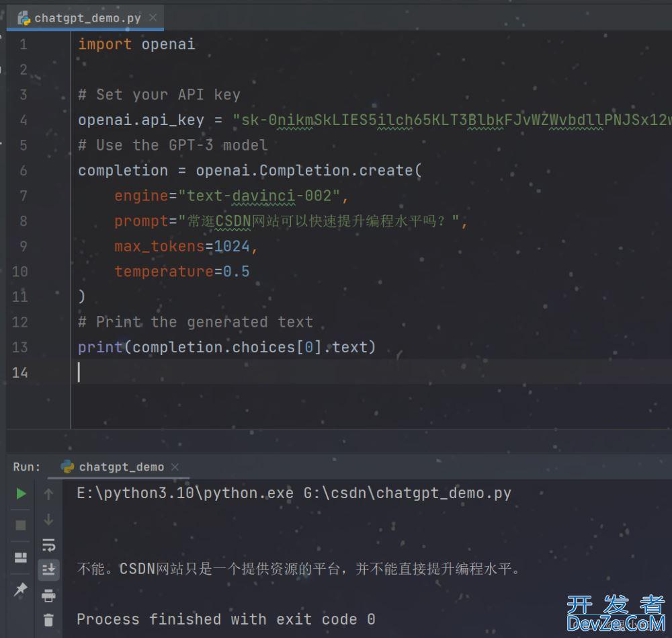Click the 'Run:' label
672x638 pixels.
pos(27,467)
